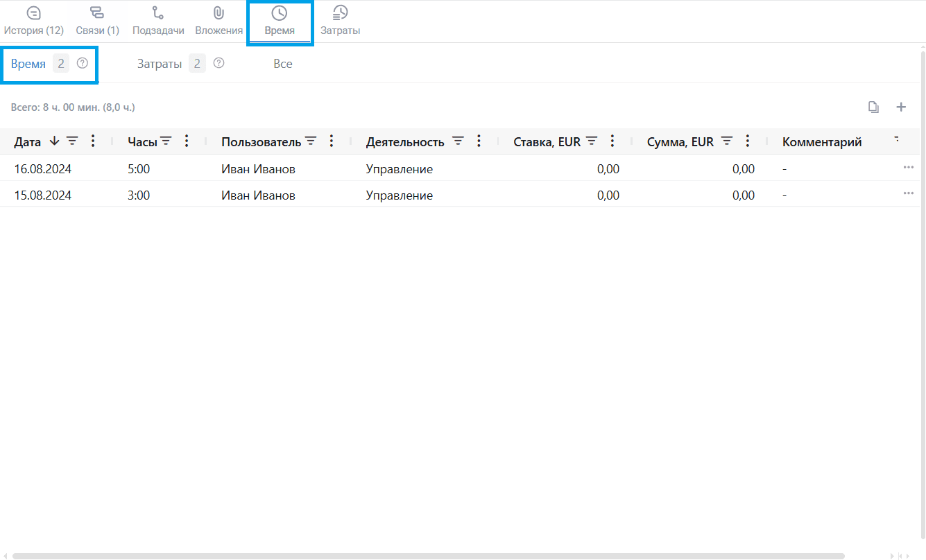Open filter for Комментарий column
The image size is (926, 560).
coord(896,140)
